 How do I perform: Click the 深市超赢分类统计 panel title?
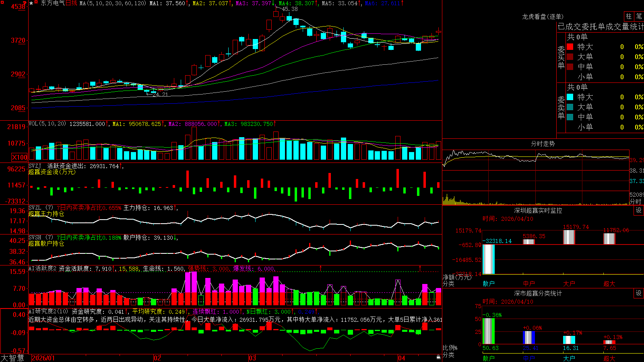(538, 293)
